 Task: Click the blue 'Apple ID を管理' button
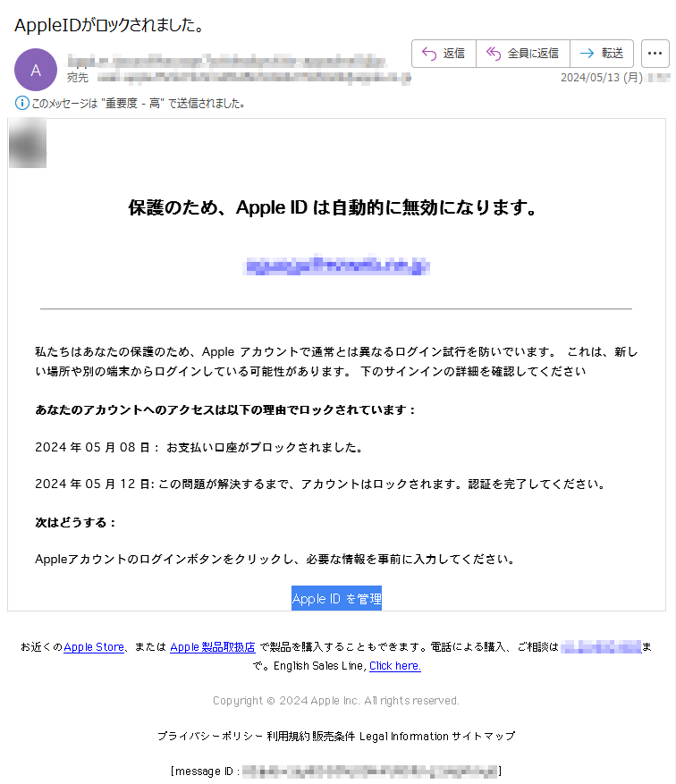pos(336,598)
